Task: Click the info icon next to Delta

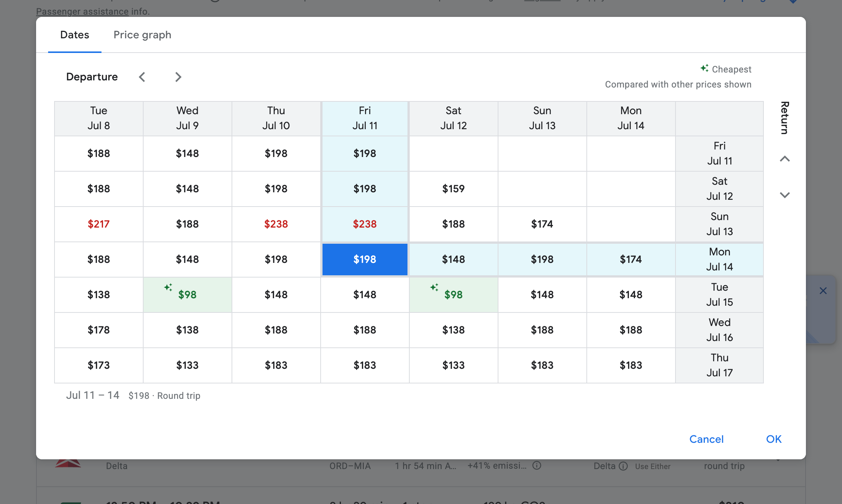Action: [624, 466]
